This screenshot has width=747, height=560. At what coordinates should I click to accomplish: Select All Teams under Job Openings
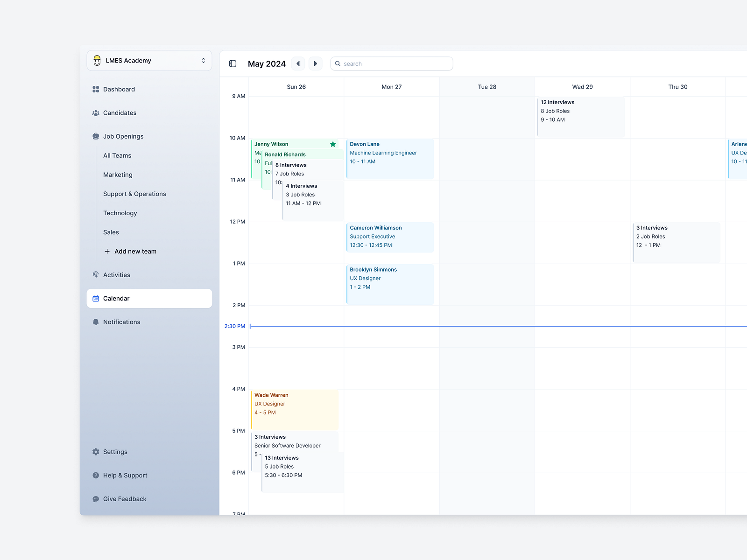(117, 155)
